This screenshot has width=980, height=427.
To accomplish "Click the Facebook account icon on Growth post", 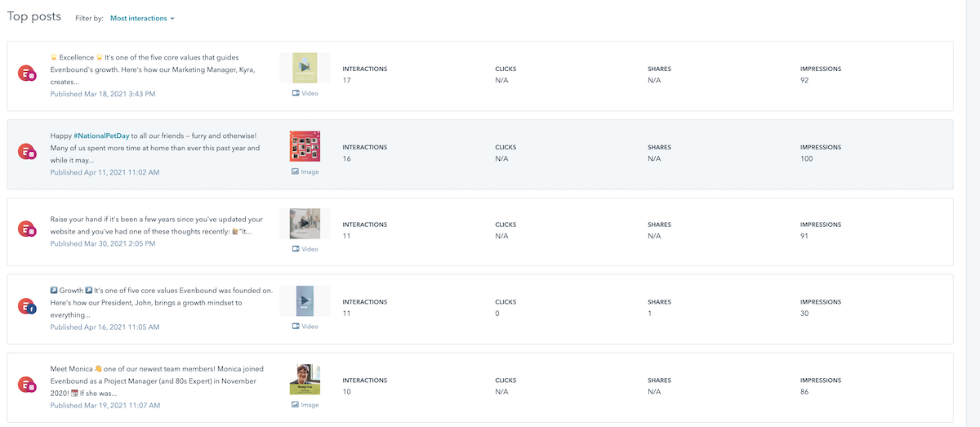I will tap(28, 307).
